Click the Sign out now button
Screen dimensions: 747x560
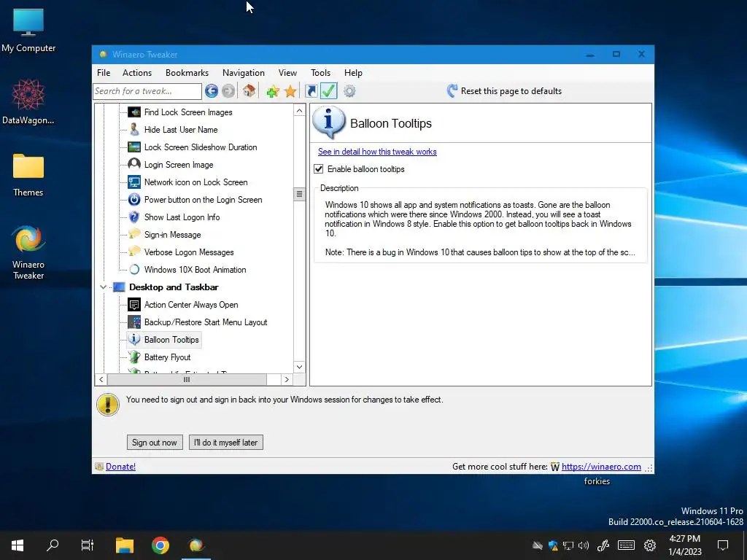[155, 443]
